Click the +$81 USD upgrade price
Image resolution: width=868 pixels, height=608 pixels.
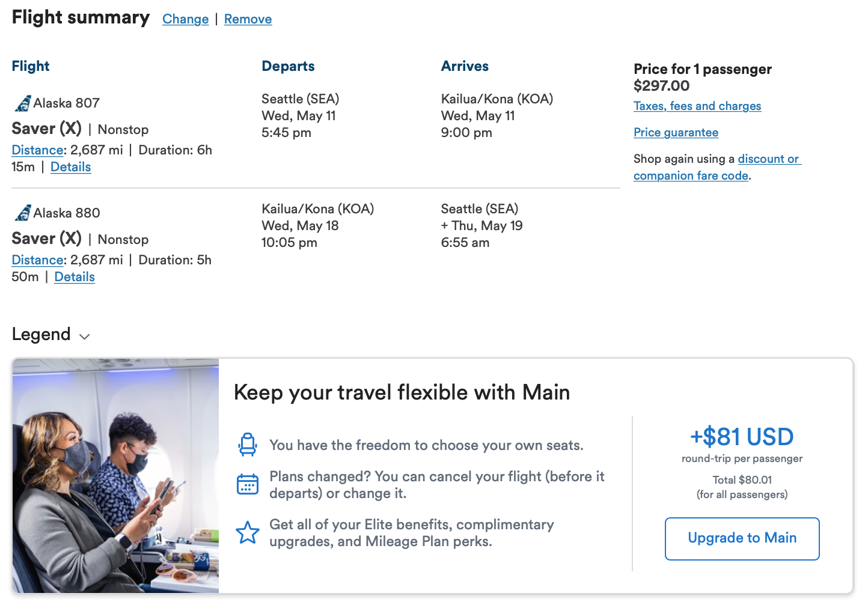(742, 437)
